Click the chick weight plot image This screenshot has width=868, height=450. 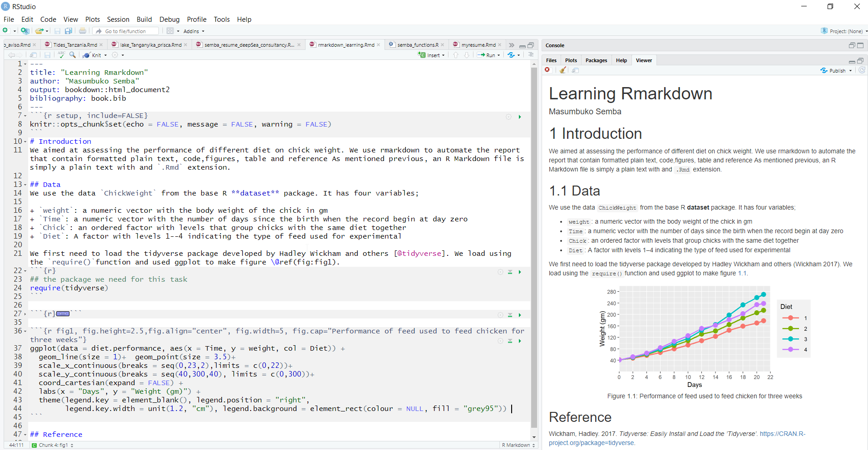tap(705, 337)
